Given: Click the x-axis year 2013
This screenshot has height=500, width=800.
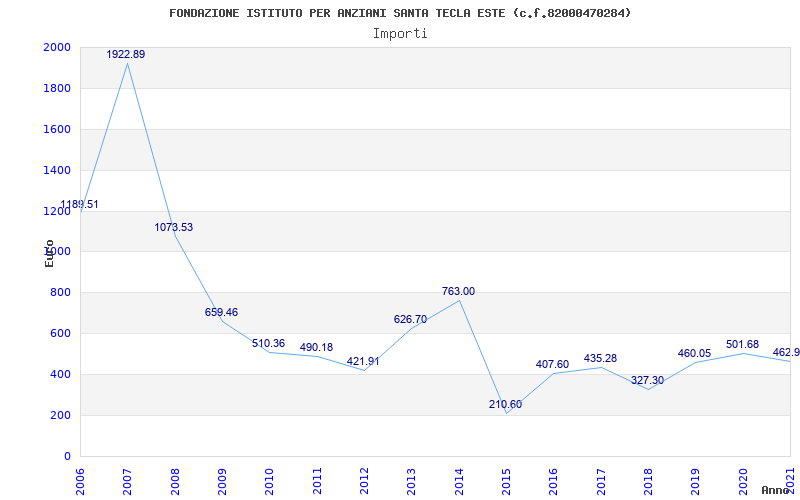Looking at the screenshot, I should tap(412, 481).
